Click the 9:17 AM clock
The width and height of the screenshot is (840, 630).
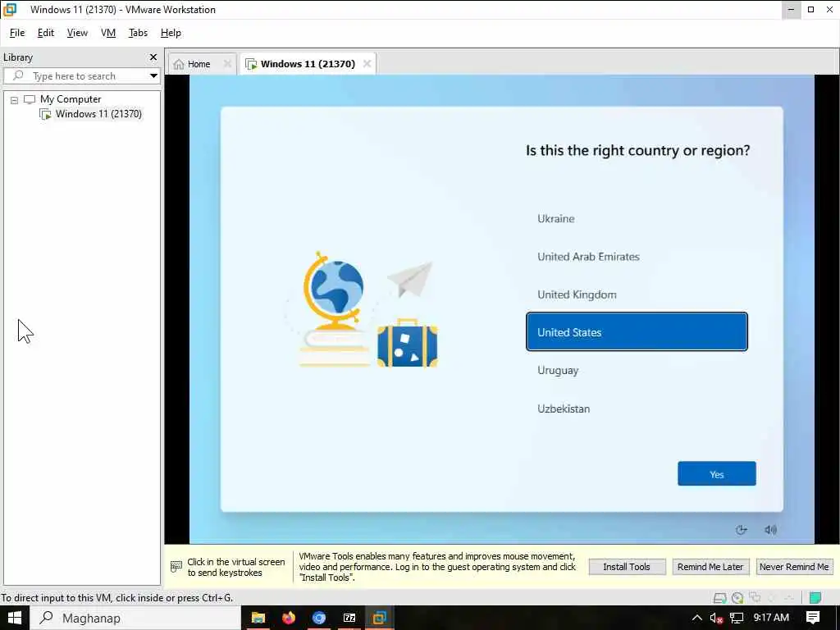771,618
